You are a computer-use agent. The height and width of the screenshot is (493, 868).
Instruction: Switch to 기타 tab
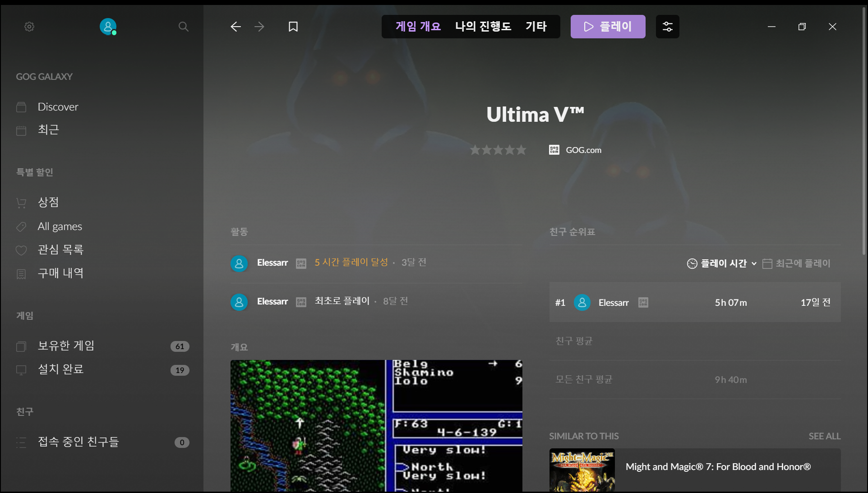[536, 27]
